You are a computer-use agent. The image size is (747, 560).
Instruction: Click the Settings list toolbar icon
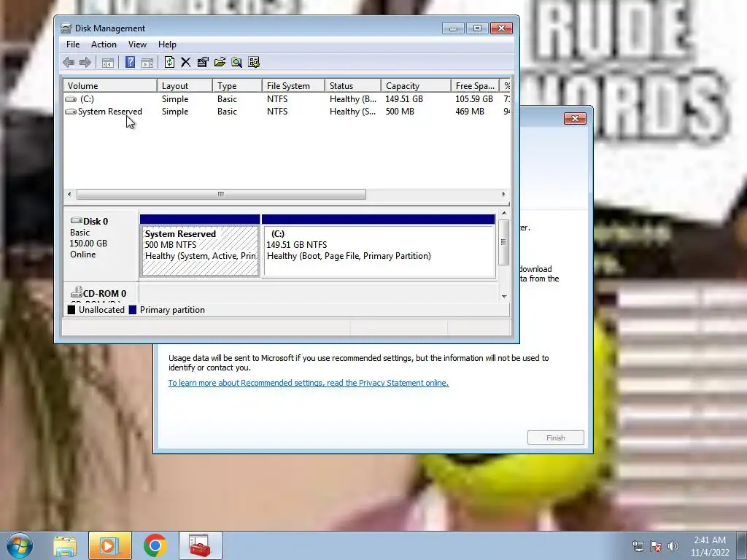pyautogui.click(x=254, y=63)
